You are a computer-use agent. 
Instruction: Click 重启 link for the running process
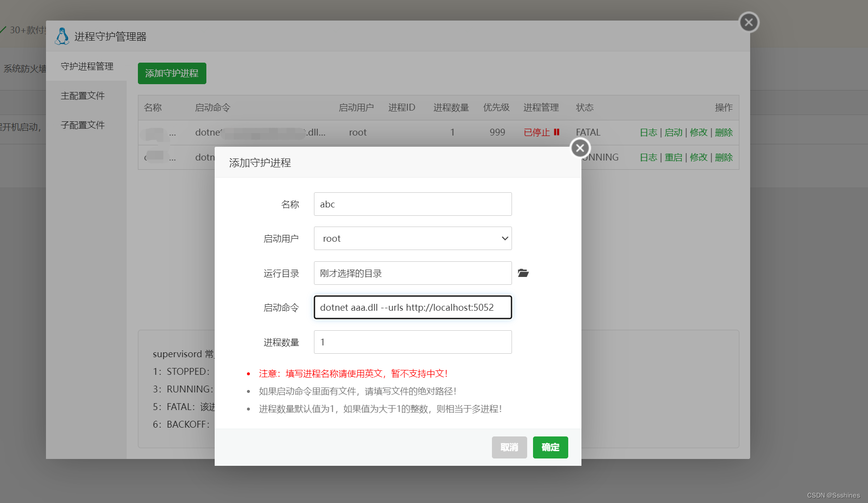tap(673, 158)
